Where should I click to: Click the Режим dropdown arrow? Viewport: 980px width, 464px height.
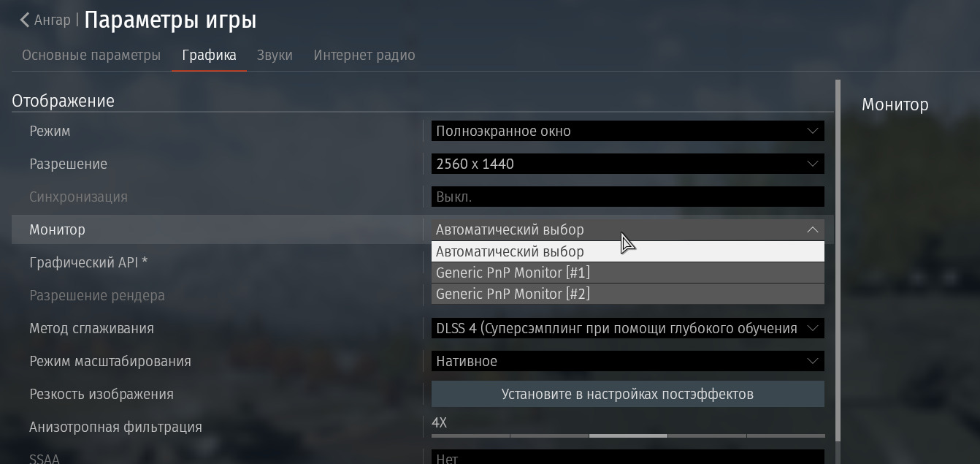[813, 131]
